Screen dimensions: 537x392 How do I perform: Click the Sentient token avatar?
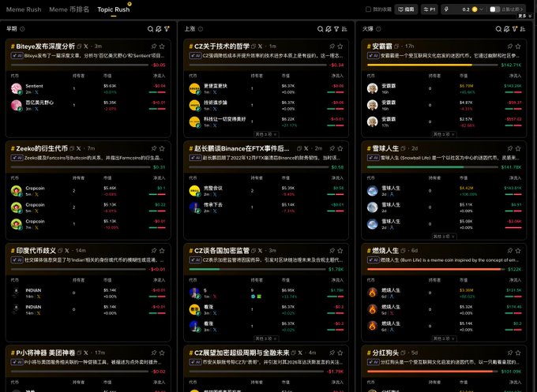click(x=17, y=89)
